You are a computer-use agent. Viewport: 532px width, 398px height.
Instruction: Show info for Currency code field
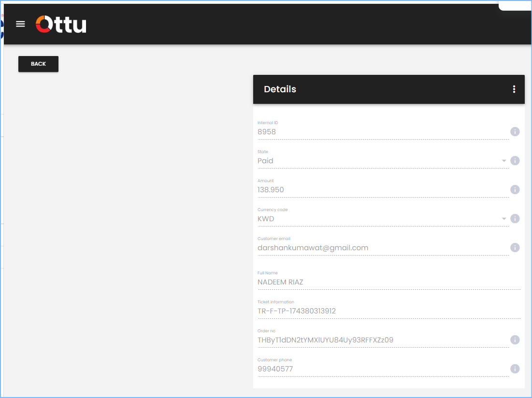pyautogui.click(x=515, y=219)
